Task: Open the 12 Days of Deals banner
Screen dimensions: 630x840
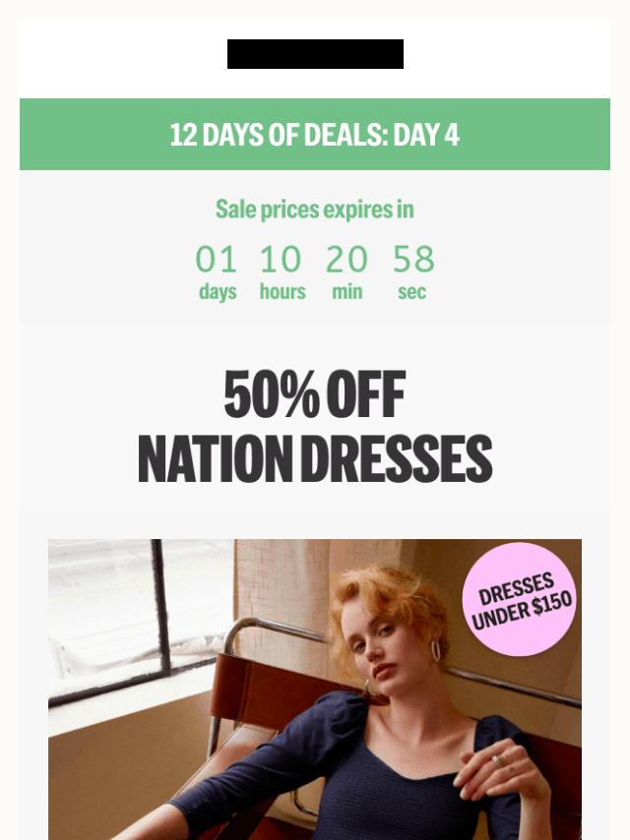Action: point(315,134)
